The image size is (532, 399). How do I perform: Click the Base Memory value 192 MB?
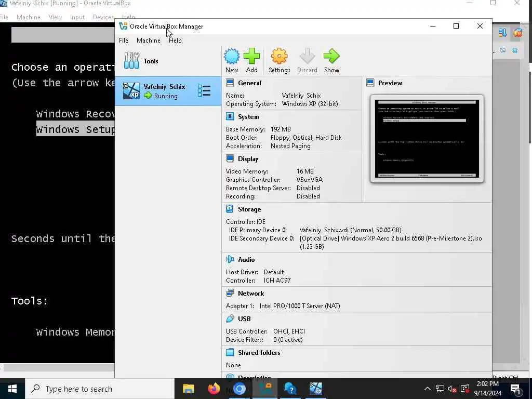point(281,129)
